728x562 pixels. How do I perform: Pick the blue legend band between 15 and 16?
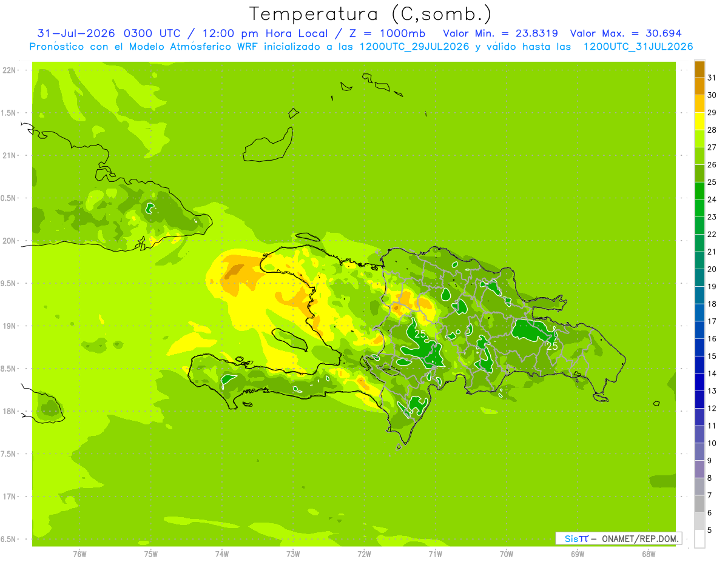[x=699, y=347]
